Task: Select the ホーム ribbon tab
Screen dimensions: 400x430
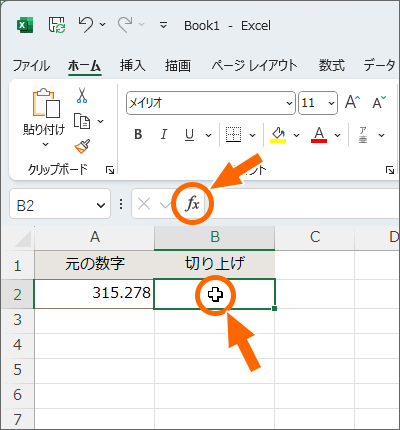Action: (x=84, y=65)
